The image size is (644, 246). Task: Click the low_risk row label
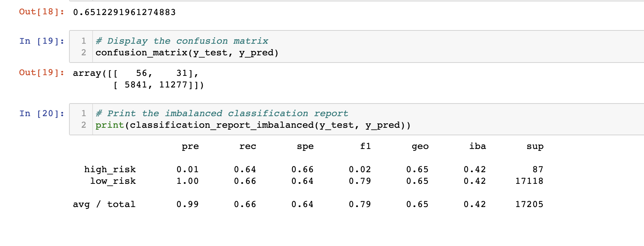(113, 181)
